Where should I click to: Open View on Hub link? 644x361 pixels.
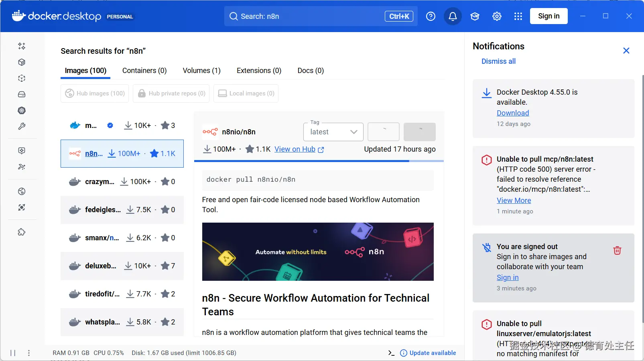[299, 149]
